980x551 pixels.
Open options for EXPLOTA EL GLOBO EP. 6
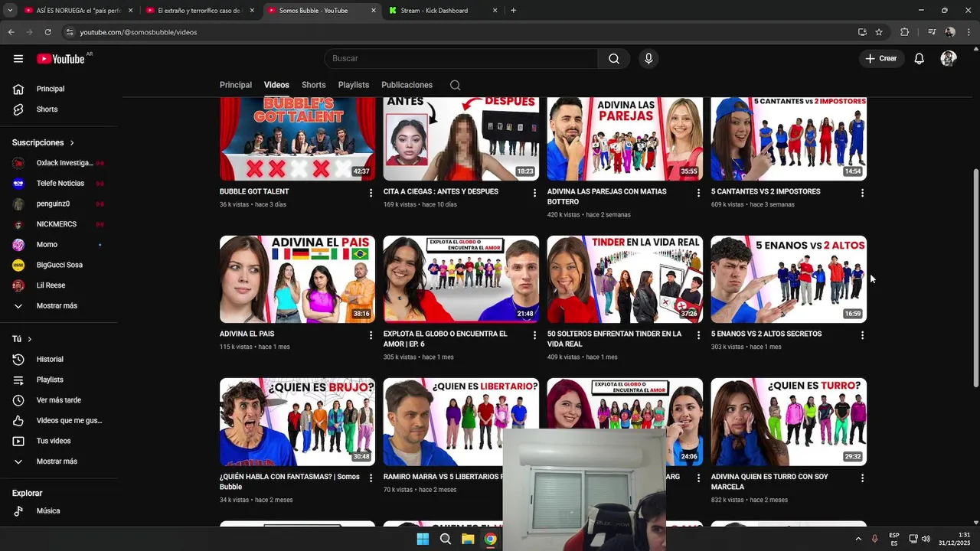coord(534,335)
